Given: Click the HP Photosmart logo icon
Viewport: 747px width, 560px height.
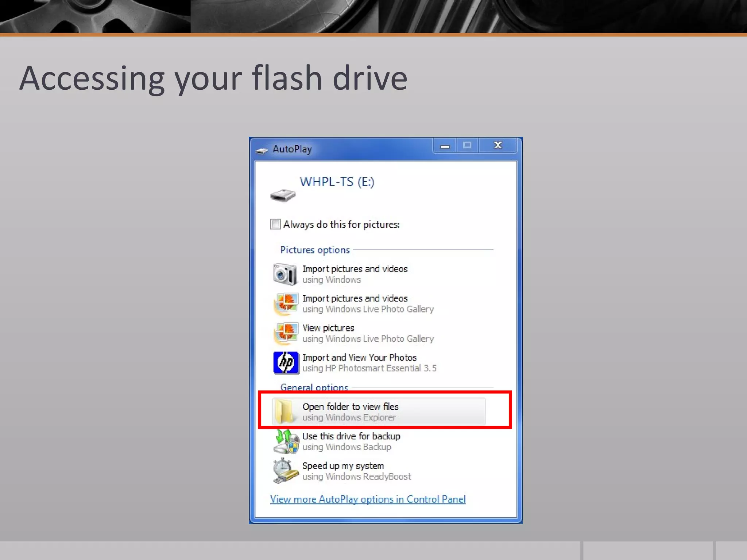Looking at the screenshot, I should click(x=286, y=363).
